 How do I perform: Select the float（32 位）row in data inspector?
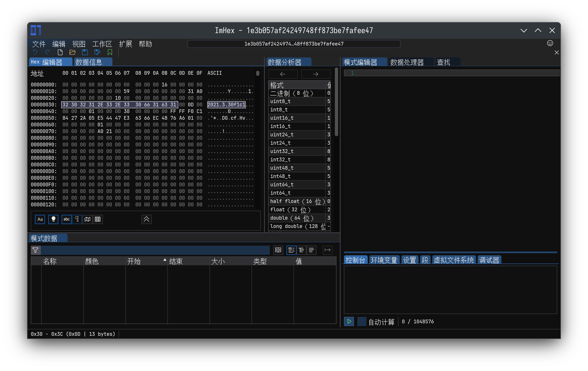[299, 210]
